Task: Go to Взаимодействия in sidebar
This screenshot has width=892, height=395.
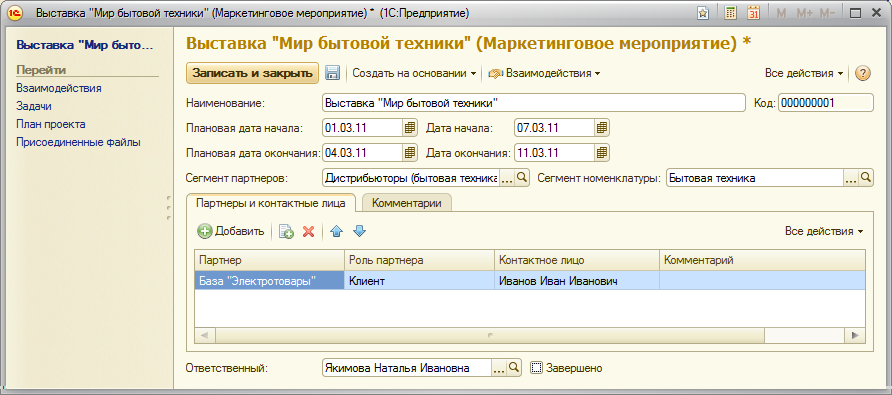Action: coord(59,88)
